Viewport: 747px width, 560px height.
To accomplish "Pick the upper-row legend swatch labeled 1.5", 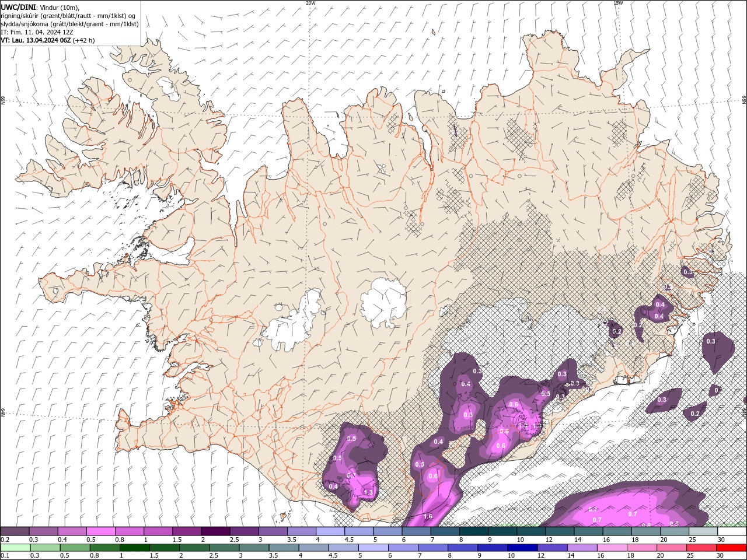I will coord(187,531).
